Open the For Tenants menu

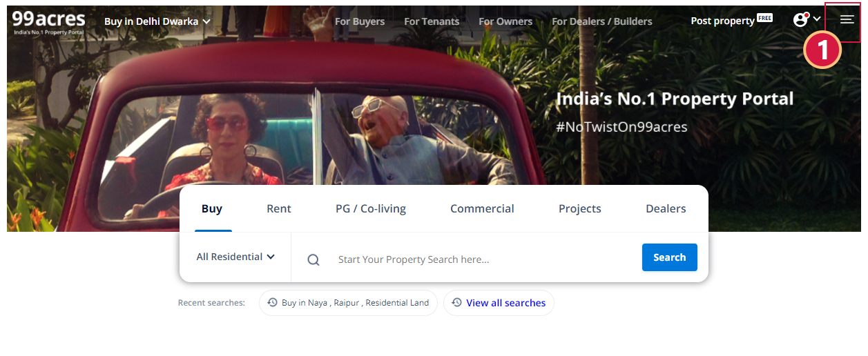click(432, 21)
